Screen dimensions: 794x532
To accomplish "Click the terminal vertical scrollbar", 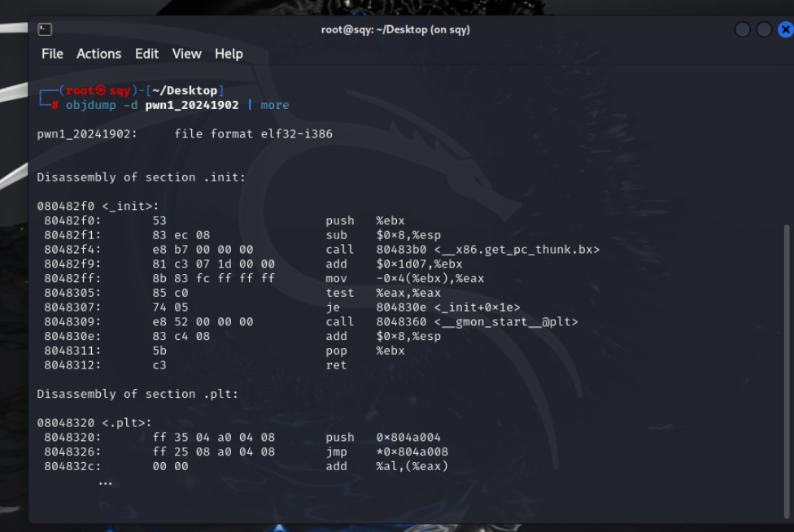I will click(x=787, y=372).
